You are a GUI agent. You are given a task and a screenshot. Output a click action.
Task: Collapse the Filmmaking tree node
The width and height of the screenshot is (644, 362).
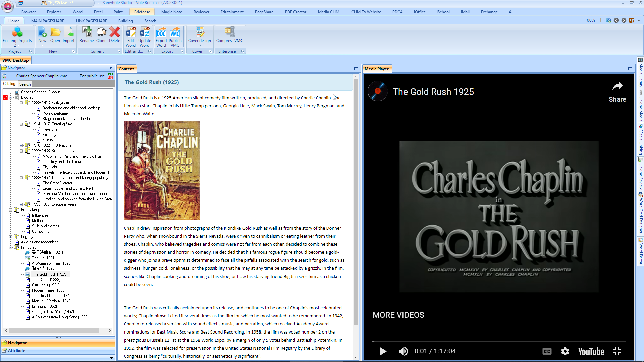coord(11,210)
